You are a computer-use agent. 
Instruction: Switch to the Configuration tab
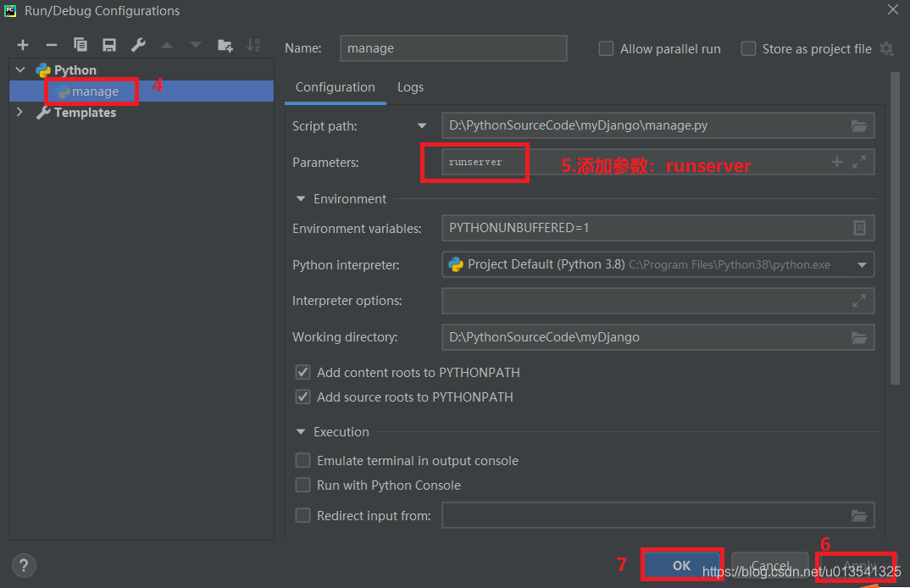point(336,87)
